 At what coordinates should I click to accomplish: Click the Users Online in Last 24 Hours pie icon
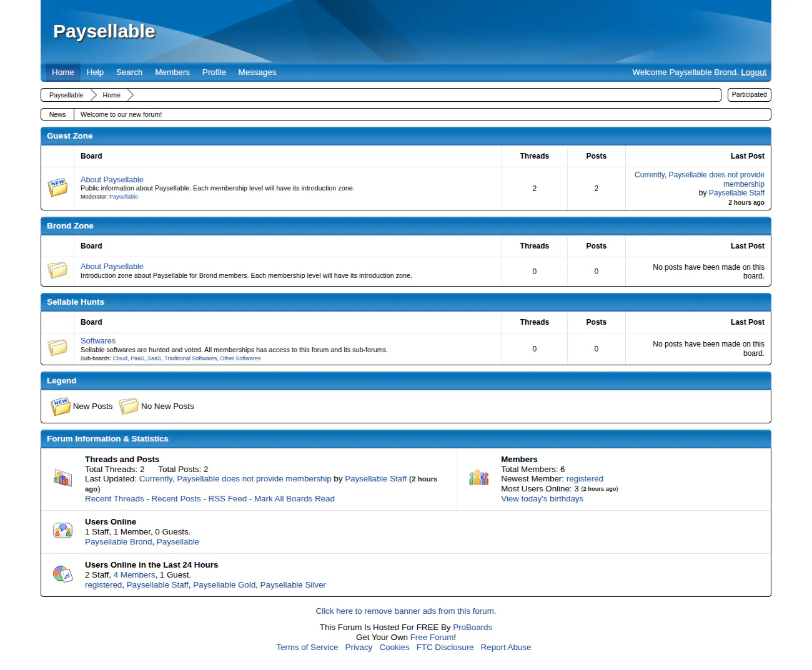(x=62, y=574)
